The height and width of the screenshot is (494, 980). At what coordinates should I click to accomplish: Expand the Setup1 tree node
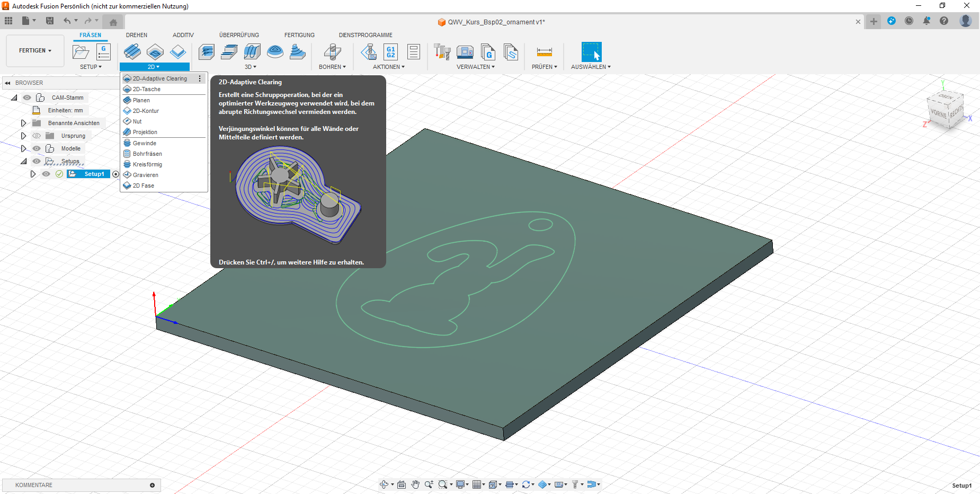(x=33, y=174)
